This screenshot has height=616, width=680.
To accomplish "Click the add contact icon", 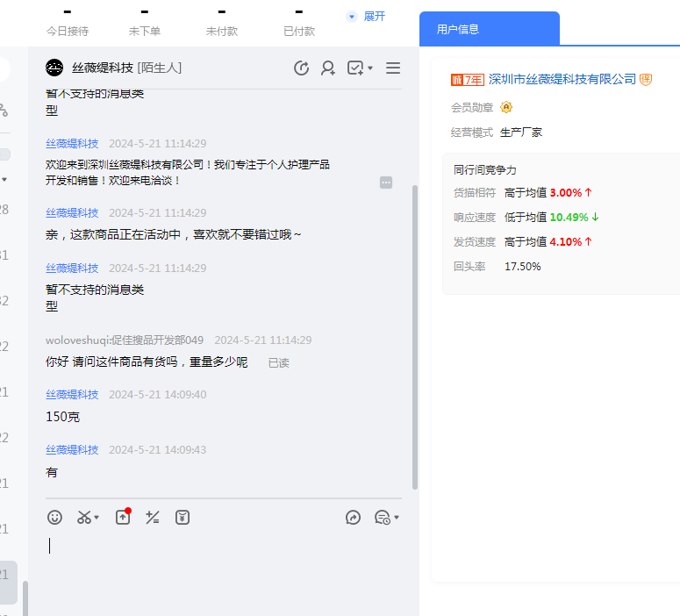I will (x=328, y=68).
